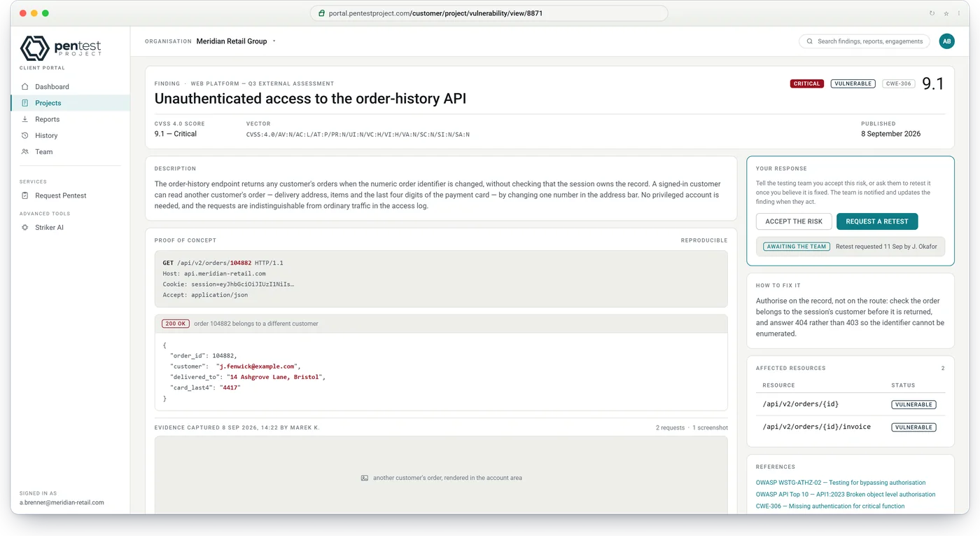Select the /api/v2/orders/{id}/invoice resource row
The width and height of the screenshot is (980, 536).
click(850, 427)
